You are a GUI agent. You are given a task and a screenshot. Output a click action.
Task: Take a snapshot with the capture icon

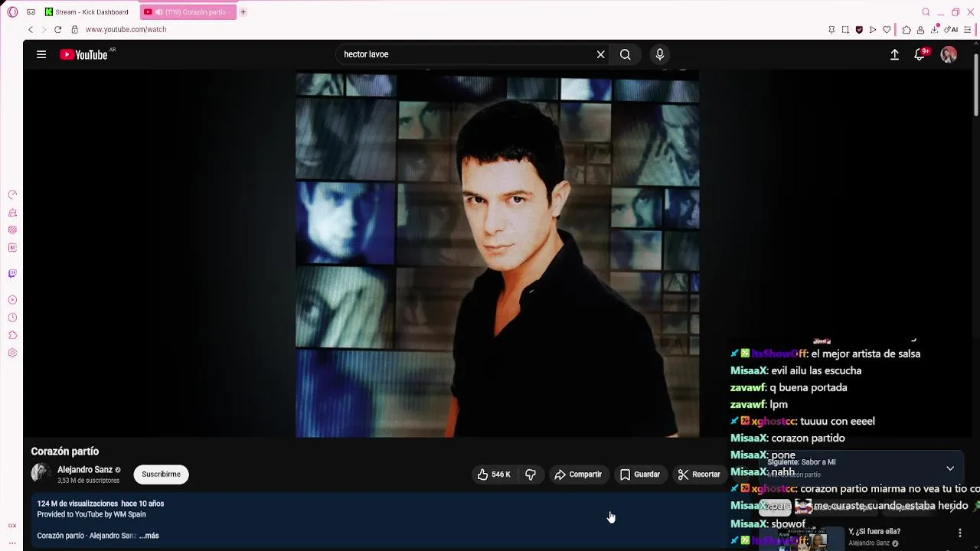[845, 30]
